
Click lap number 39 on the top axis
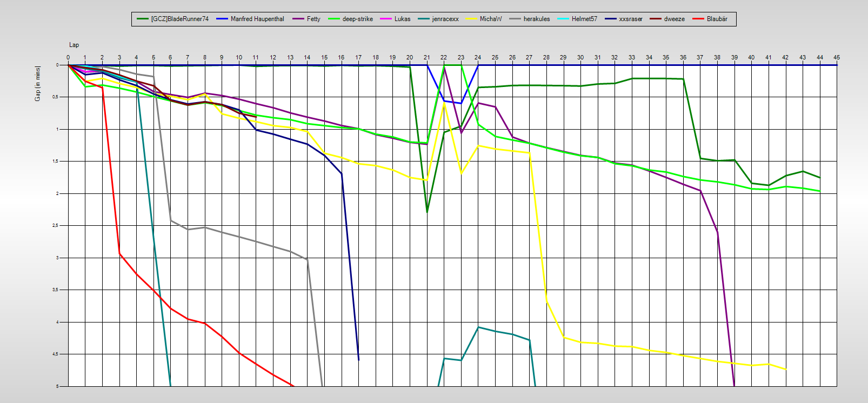click(x=735, y=57)
